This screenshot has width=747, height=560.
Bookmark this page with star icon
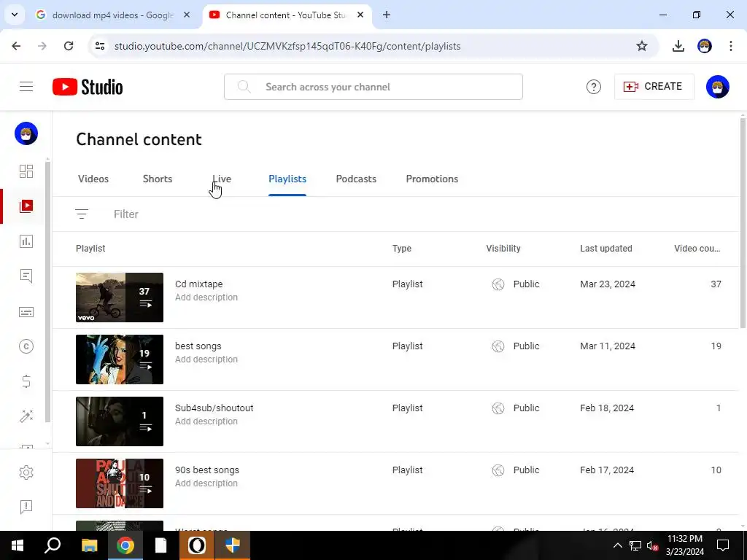click(x=642, y=46)
